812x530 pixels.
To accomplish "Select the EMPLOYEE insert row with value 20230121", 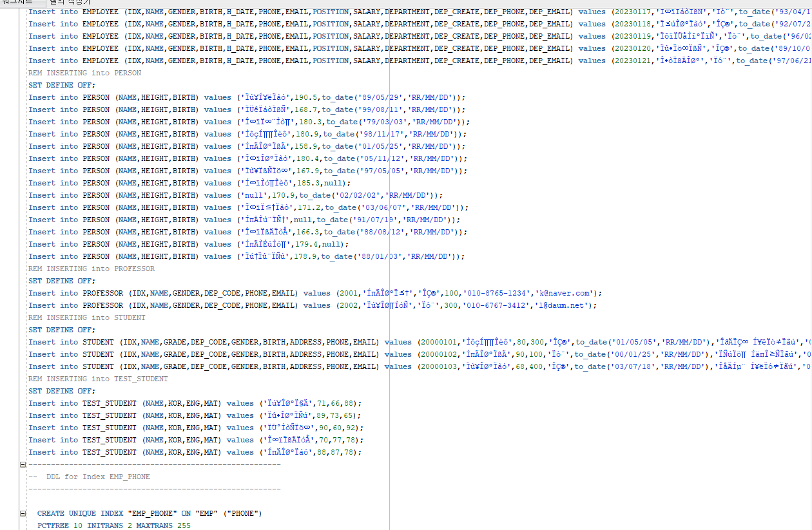I will pyautogui.click(x=420, y=61).
